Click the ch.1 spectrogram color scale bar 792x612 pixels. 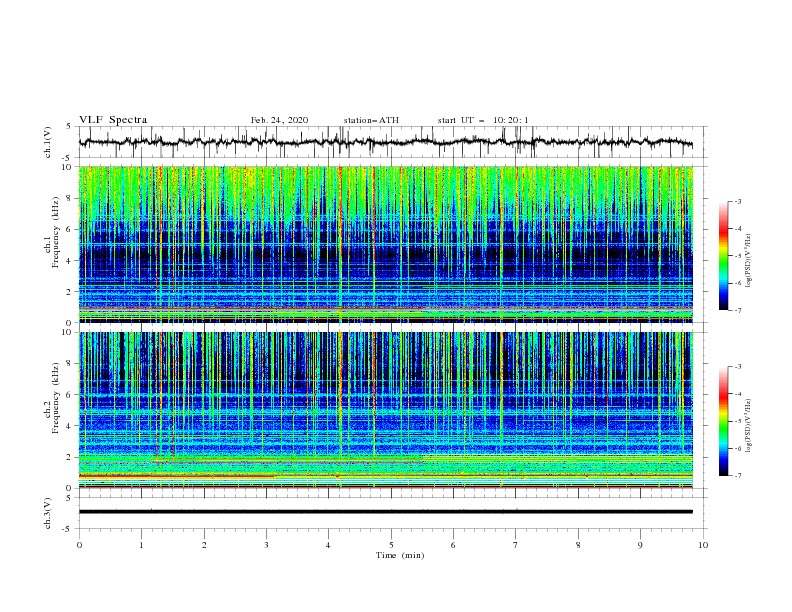click(x=723, y=255)
